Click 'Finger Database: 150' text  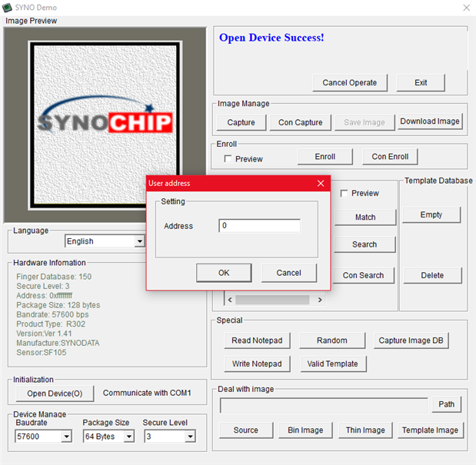tap(54, 277)
